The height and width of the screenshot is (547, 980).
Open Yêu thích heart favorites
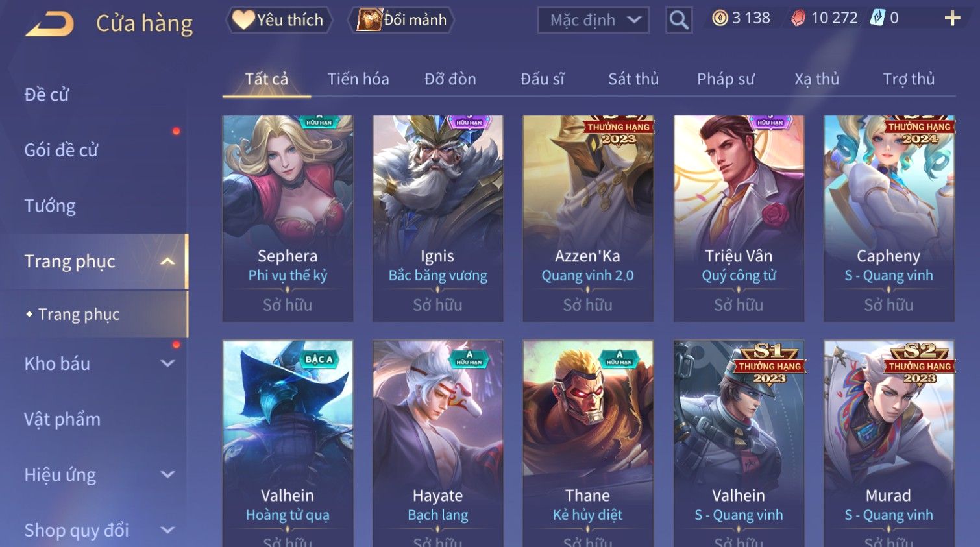point(278,20)
